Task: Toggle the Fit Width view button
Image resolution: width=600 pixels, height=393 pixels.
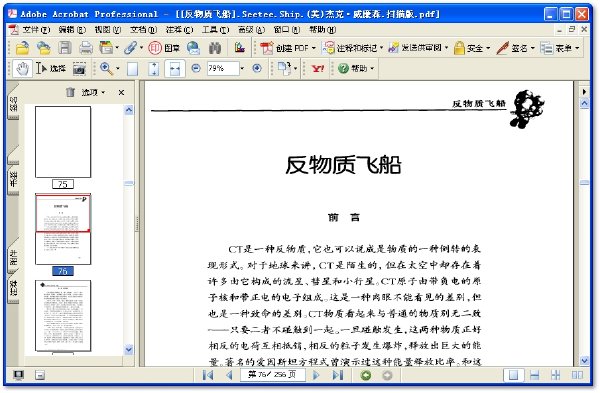Action: click(175, 69)
